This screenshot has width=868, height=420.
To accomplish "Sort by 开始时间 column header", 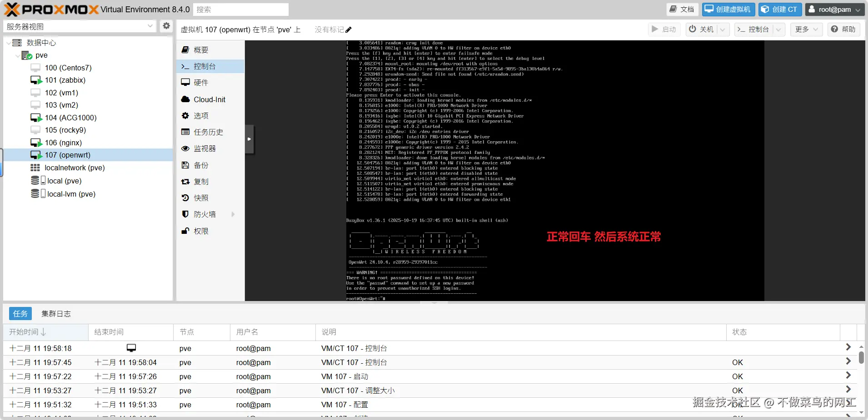I will [x=45, y=332].
